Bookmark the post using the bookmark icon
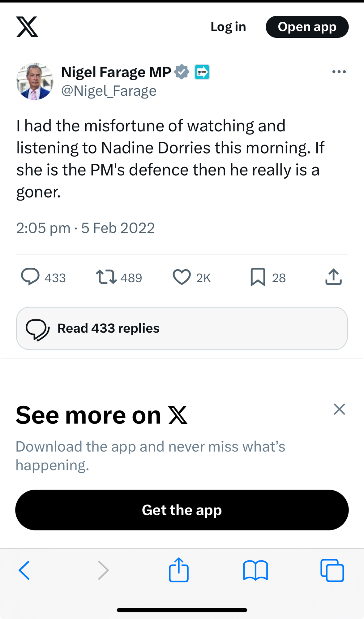This screenshot has width=364, height=619. 258,277
